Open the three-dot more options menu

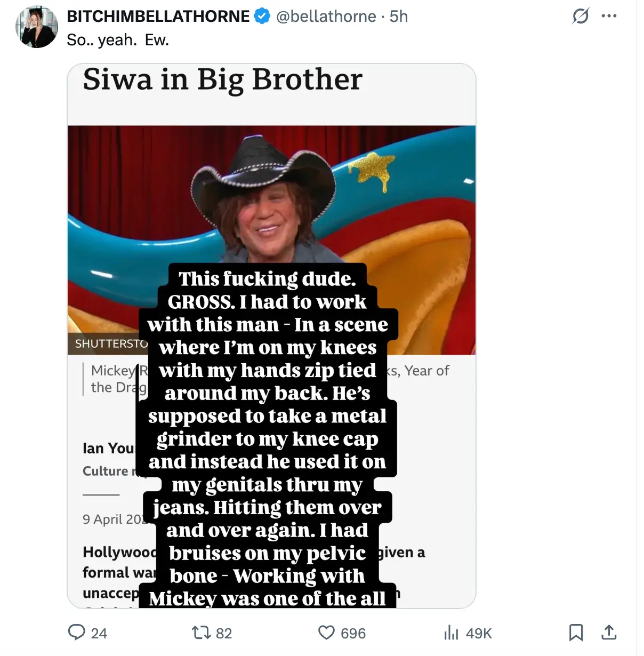coord(609,16)
